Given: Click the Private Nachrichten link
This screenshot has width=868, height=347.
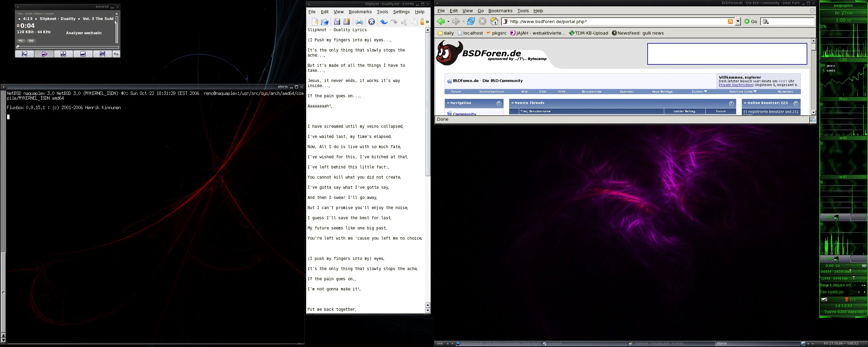Looking at the screenshot, I should click(x=736, y=85).
